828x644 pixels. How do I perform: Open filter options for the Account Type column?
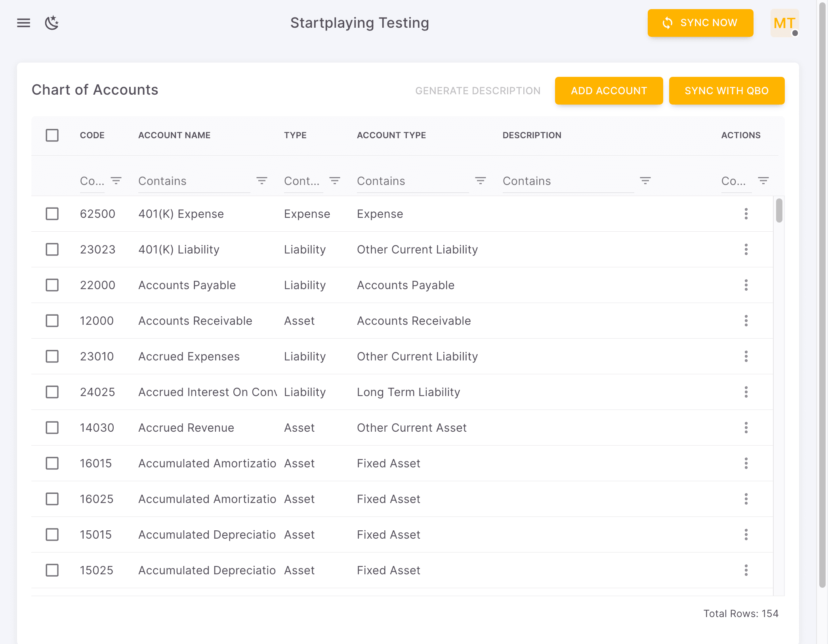pos(481,181)
